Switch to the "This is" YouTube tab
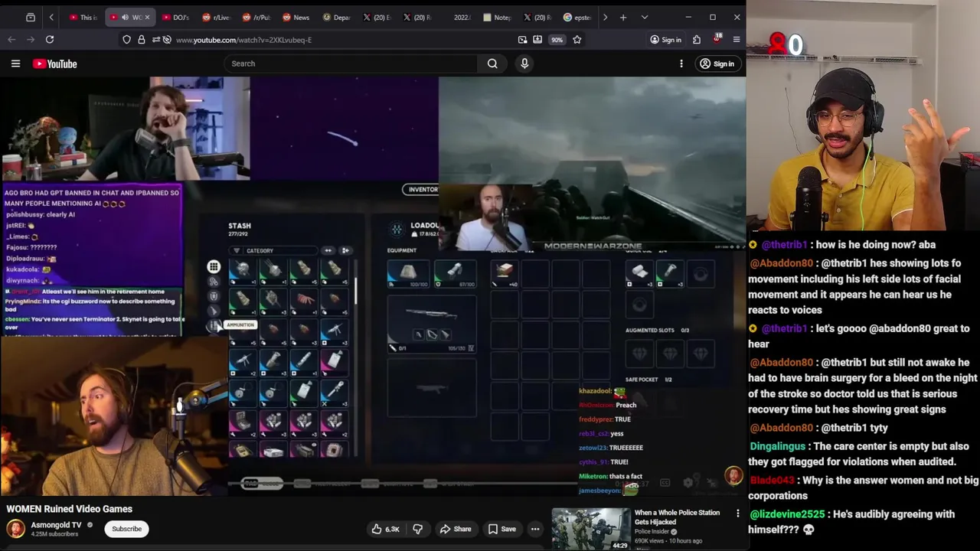This screenshot has width=980, height=551. pyautogui.click(x=83, y=17)
